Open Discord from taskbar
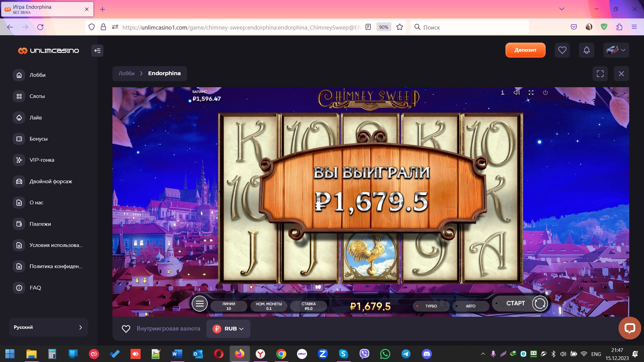Viewport: 644px width, 362px height. tap(427, 354)
